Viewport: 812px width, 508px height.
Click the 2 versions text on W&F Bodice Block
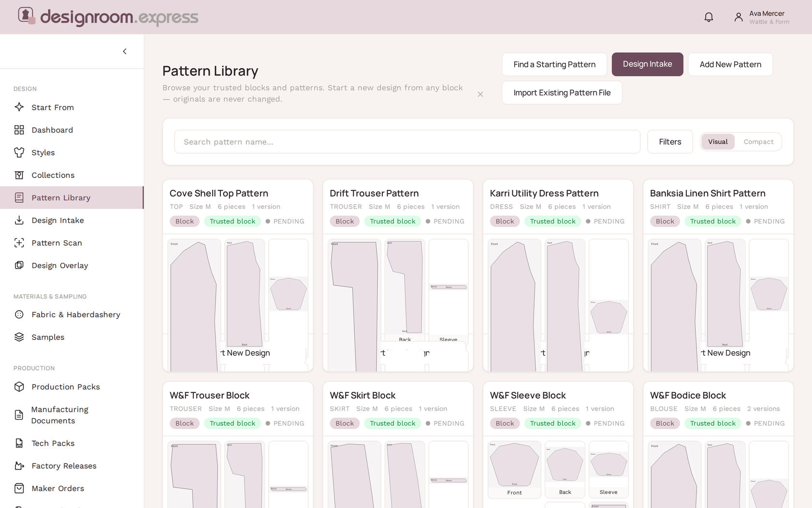pos(763,409)
